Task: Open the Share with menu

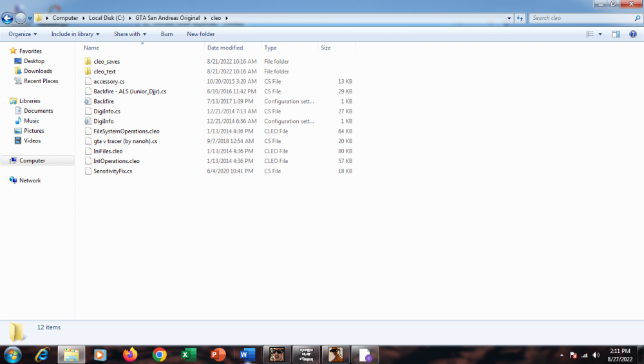Action: [130, 34]
